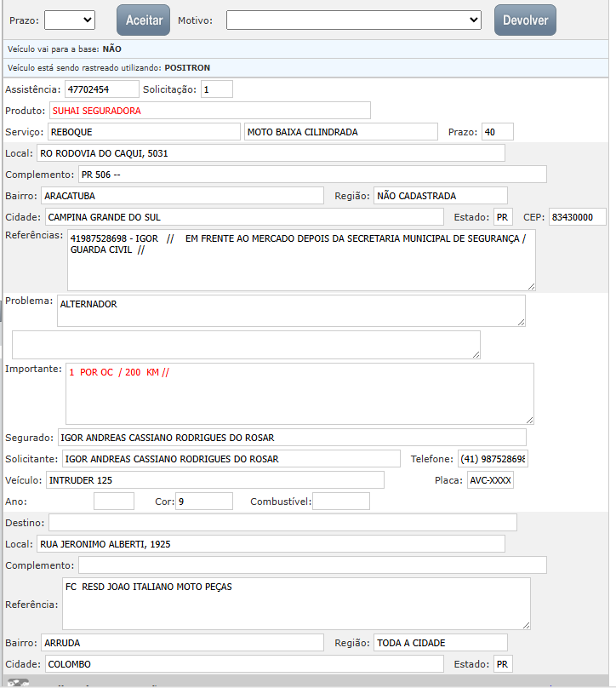Expand the Motivo dropdown
The image size is (616, 688).
tap(354, 20)
